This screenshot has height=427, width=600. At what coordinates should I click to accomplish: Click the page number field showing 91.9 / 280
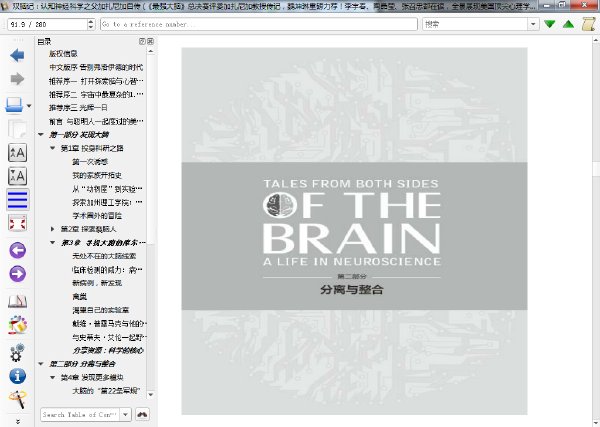[x=47, y=24]
